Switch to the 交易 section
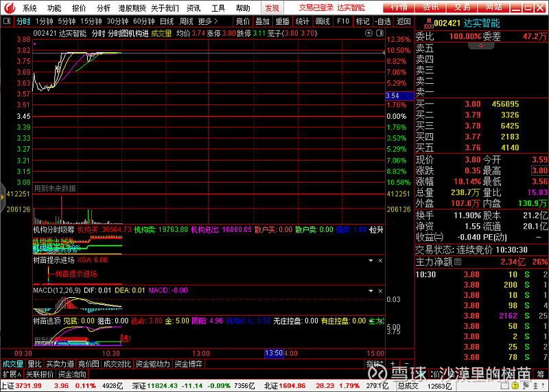The height and width of the screenshot is (392, 549). [x=462, y=7]
